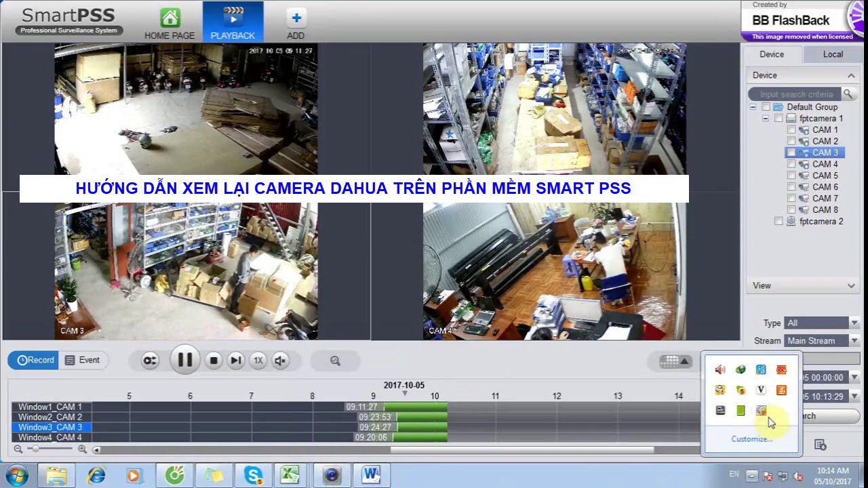Click Customize link in tray popup
The height and width of the screenshot is (488, 868).
tap(751, 439)
